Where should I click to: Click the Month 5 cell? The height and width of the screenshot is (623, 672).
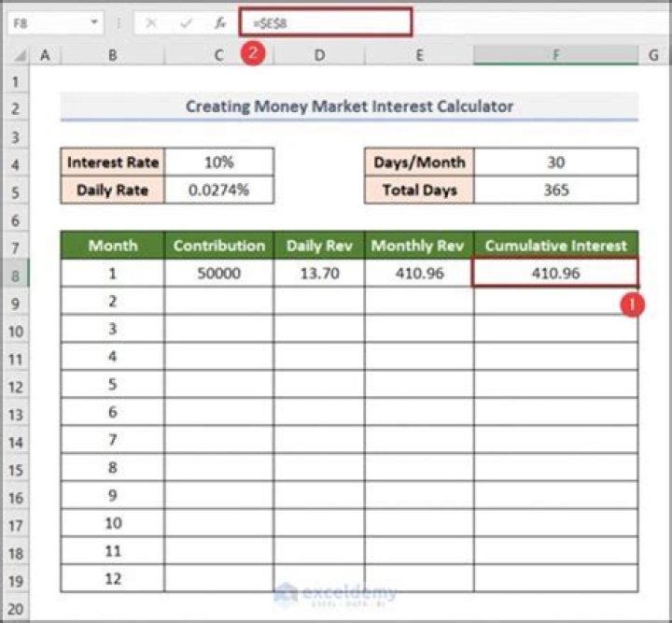[112, 384]
